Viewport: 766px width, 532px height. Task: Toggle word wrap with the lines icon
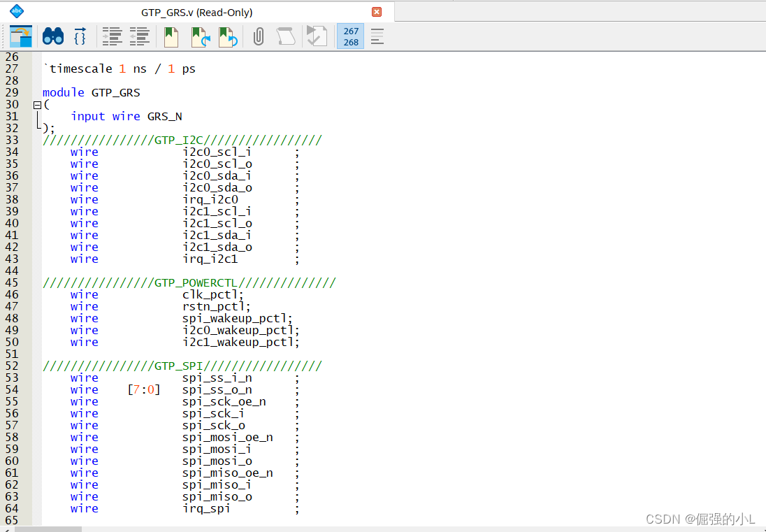377,36
